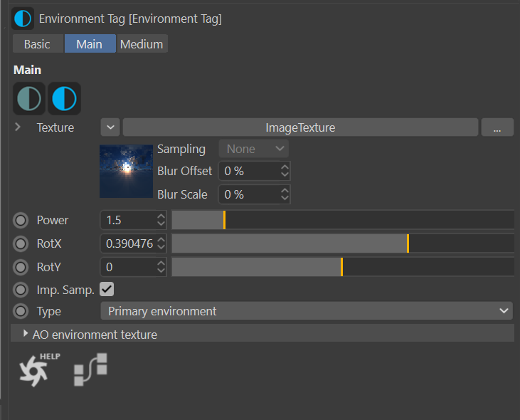Screen dimensions: 520x420
Task: Switch to the Basic tab
Action: click(x=37, y=44)
